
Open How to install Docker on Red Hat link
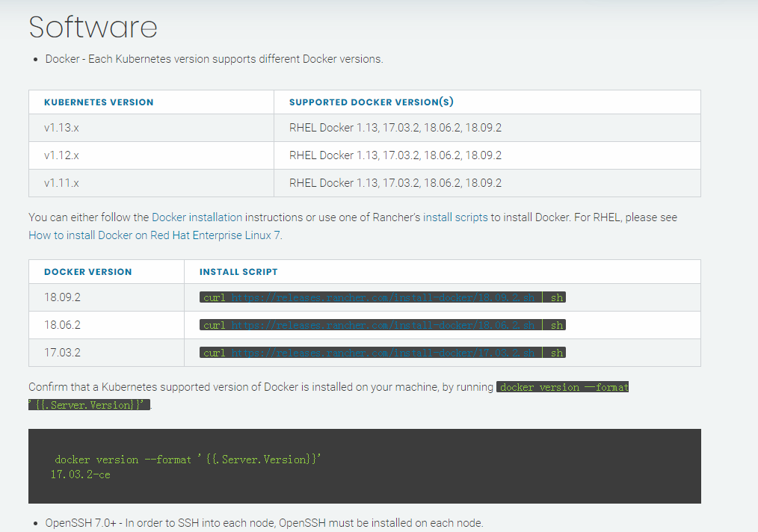pyautogui.click(x=154, y=235)
